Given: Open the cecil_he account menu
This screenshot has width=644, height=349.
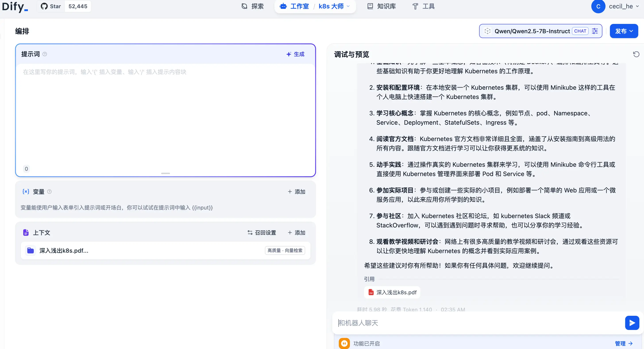Looking at the screenshot, I should coord(624,6).
